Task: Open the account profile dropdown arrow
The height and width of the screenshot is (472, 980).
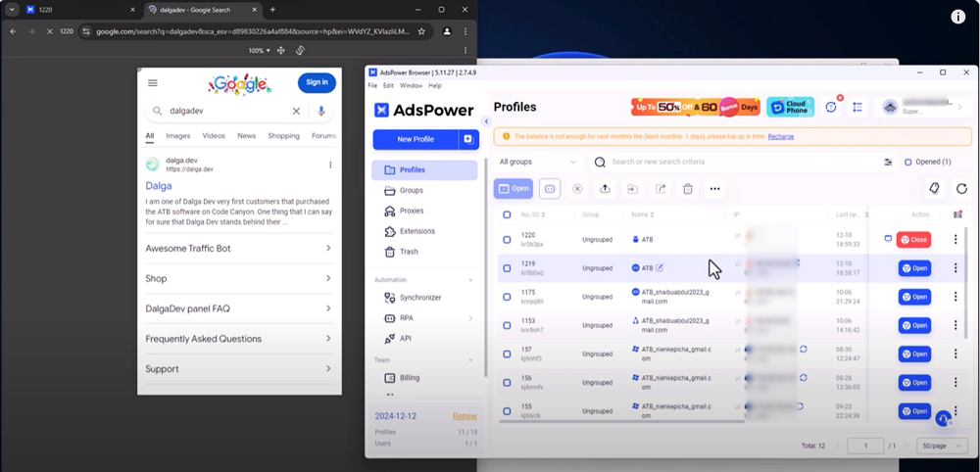Action: [960, 108]
